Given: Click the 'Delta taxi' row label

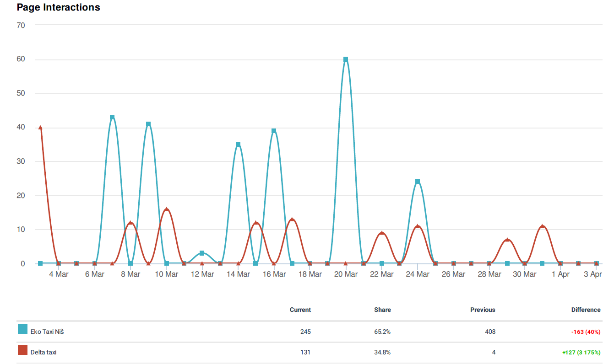Looking at the screenshot, I should [x=43, y=352].
